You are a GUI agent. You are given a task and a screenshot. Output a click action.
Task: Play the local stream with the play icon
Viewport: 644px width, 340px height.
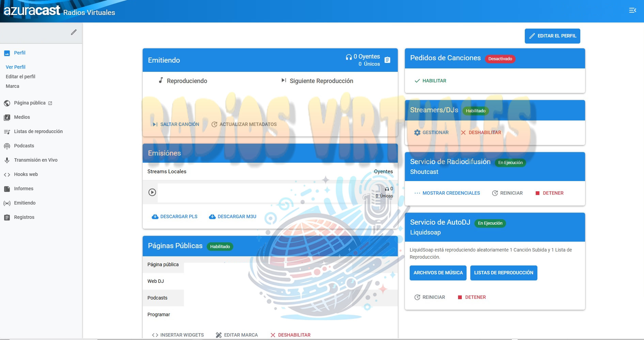coord(152,192)
